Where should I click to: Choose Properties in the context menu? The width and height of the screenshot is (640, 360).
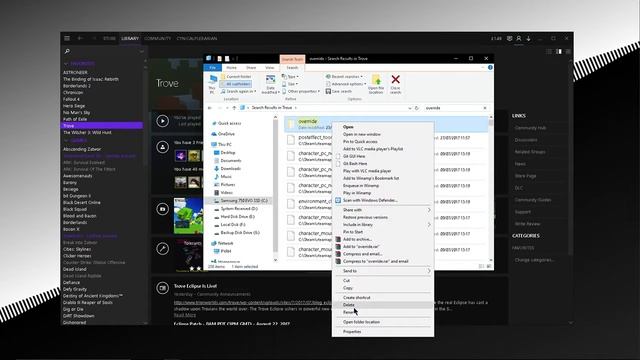(x=383, y=332)
